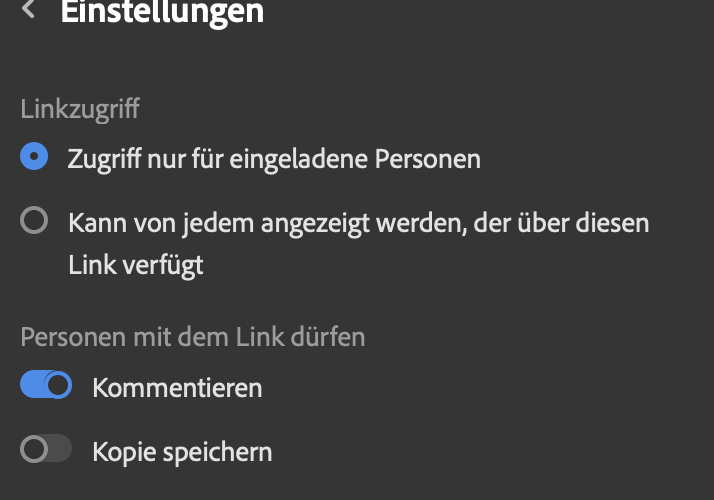Click 'der über diesen' in the second option
The width and height of the screenshot is (714, 500).
tap(561, 223)
